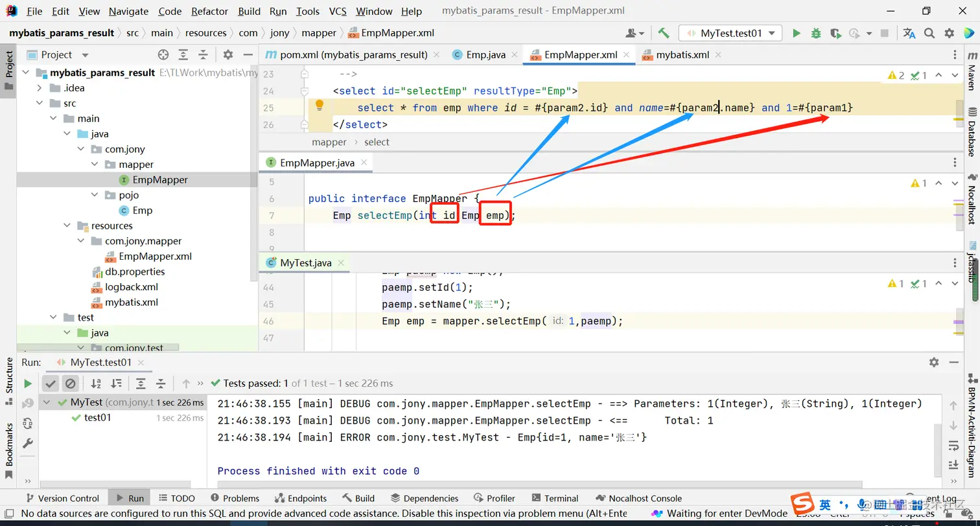The image size is (980, 526).
Task: Select EmpMapper.xml in project tree
Action: 155,257
